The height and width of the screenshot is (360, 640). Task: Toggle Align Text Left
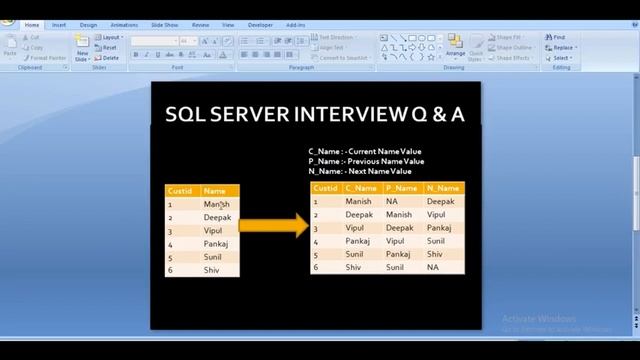click(x=244, y=55)
